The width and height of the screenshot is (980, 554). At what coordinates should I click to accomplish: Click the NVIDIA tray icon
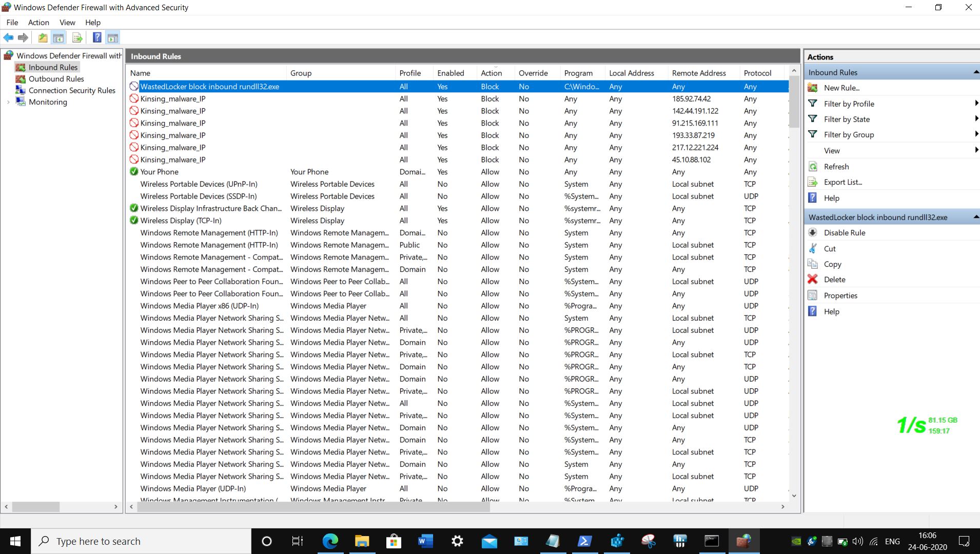click(796, 541)
